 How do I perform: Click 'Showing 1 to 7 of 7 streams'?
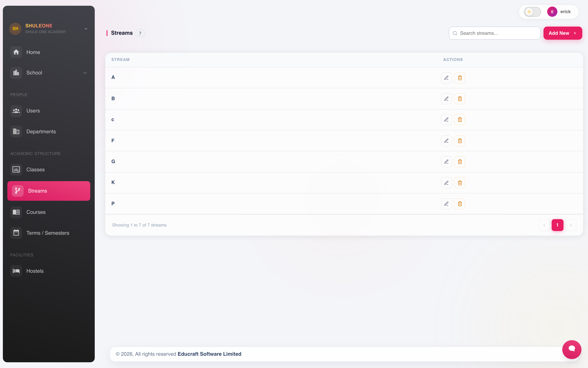tap(139, 225)
